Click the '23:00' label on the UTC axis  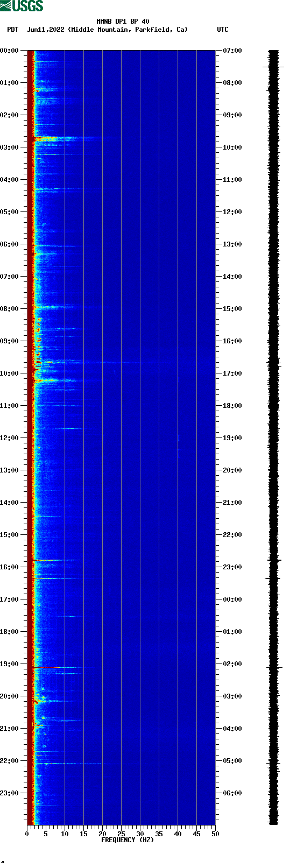[x=232, y=567]
